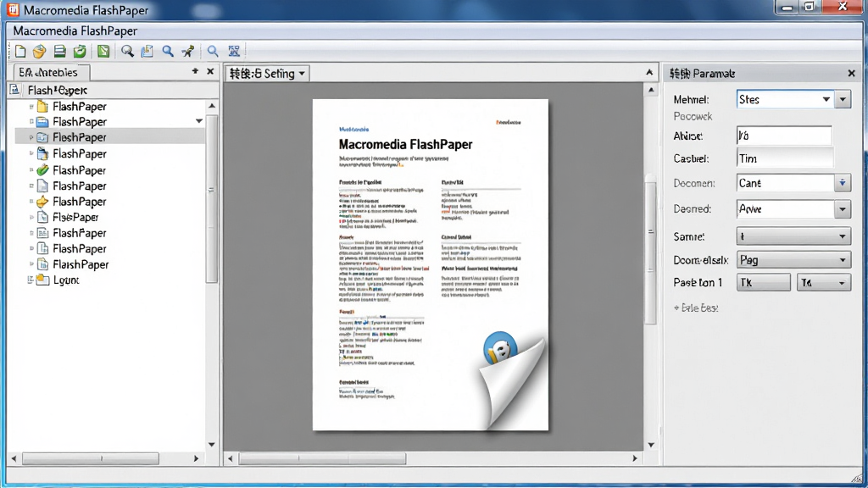Click the yellow folder icon in the tree

tap(42, 106)
